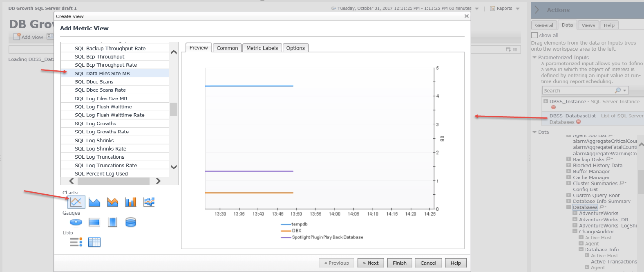Select the bar chart icon
Screen dimensions: 644x272
coord(131,202)
